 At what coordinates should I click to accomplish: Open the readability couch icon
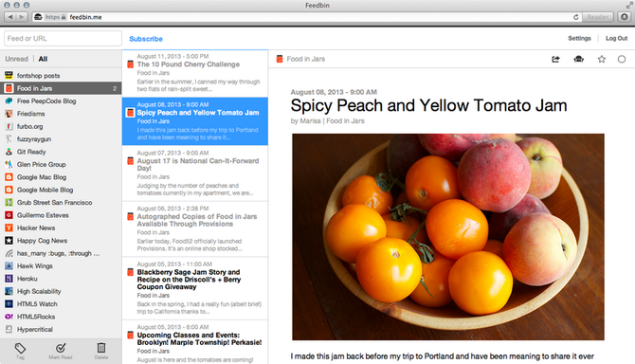coord(579,59)
